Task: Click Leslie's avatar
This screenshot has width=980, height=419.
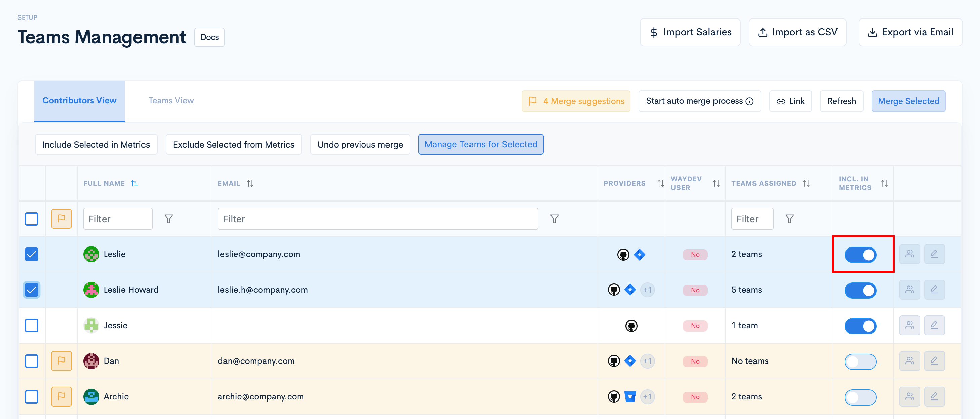Action: click(x=91, y=254)
